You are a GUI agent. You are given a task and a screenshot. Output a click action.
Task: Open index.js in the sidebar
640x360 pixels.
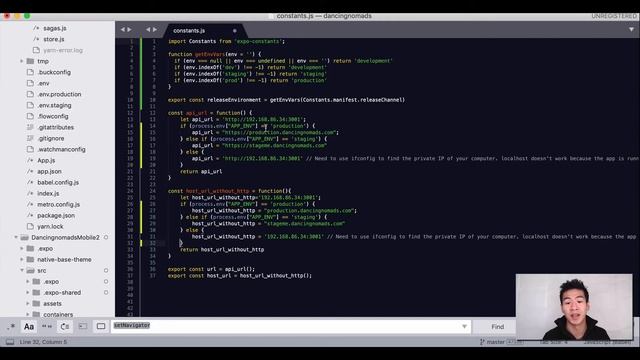click(x=48, y=193)
